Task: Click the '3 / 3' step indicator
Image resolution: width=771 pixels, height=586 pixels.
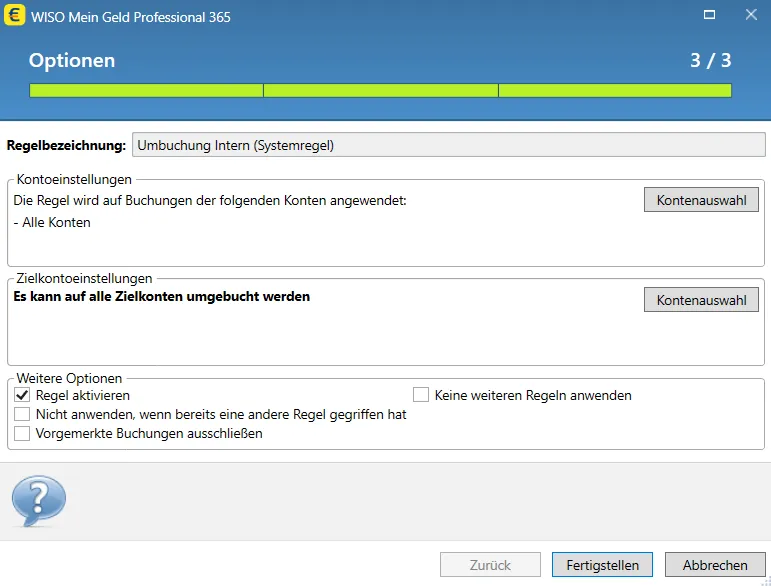Action: pyautogui.click(x=711, y=60)
